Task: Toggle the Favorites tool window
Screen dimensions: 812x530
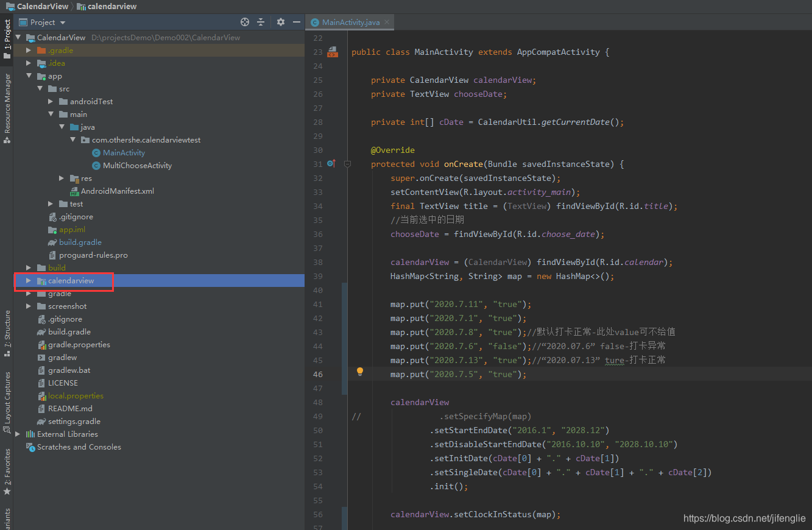Action: [x=7, y=472]
